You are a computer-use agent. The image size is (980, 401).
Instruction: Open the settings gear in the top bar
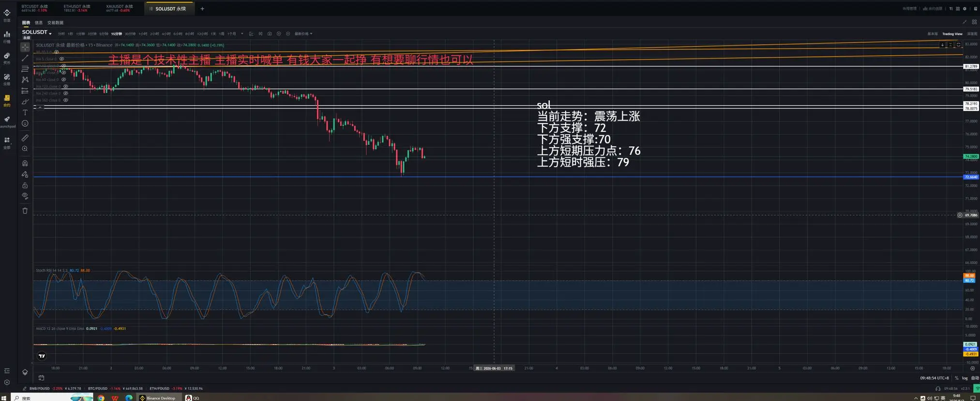click(x=965, y=9)
